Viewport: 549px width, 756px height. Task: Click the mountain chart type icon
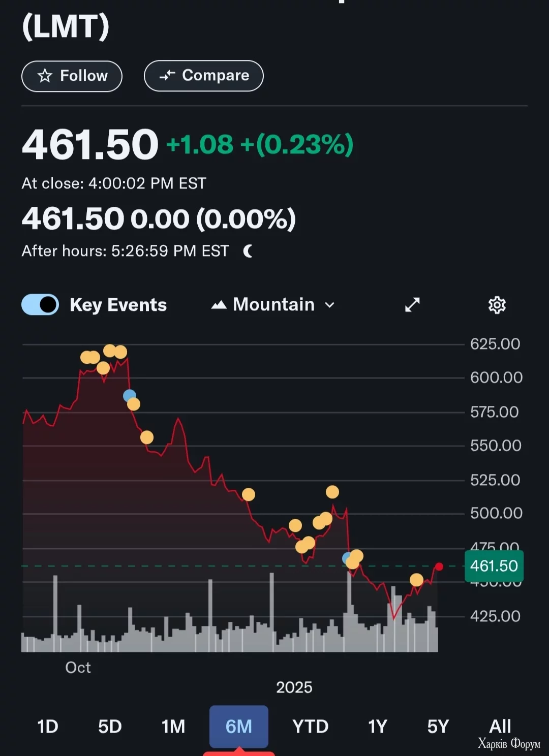(219, 305)
